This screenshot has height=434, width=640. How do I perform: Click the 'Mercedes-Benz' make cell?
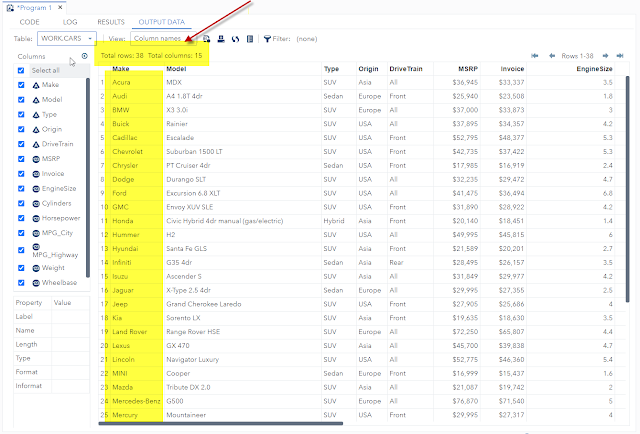click(136, 401)
